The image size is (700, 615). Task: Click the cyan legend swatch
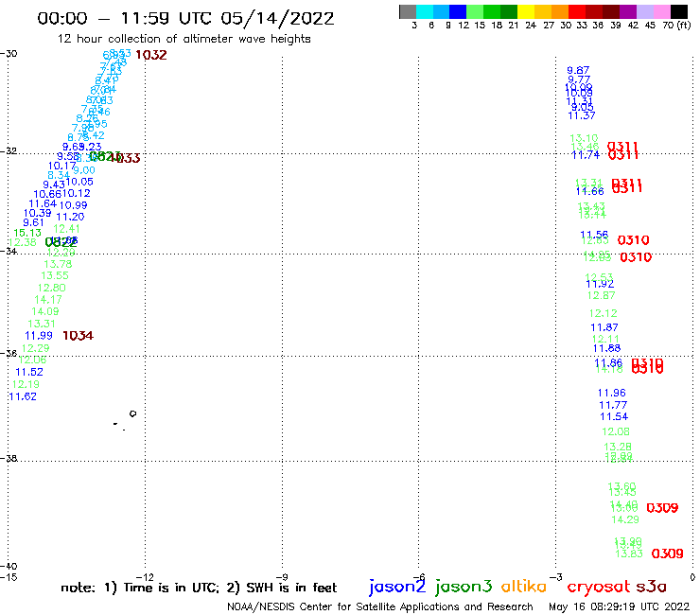[425, 11]
